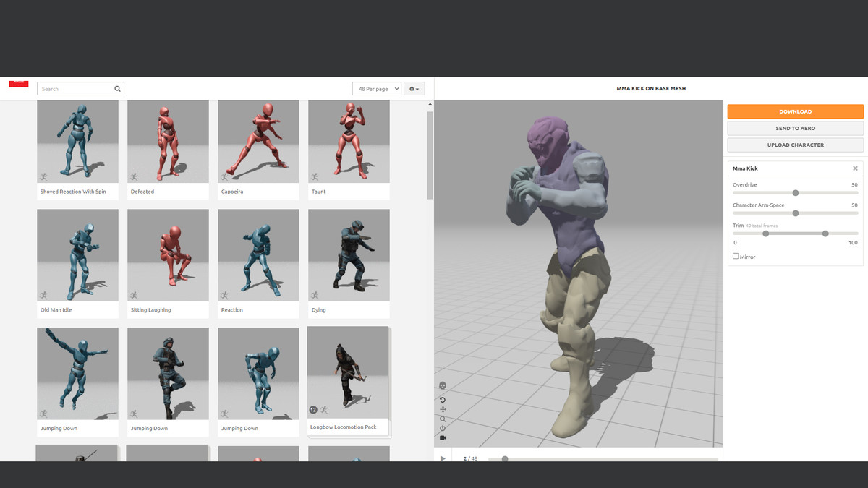Click the "Mma Kick" panel heading
The image size is (868, 488).
tap(745, 168)
